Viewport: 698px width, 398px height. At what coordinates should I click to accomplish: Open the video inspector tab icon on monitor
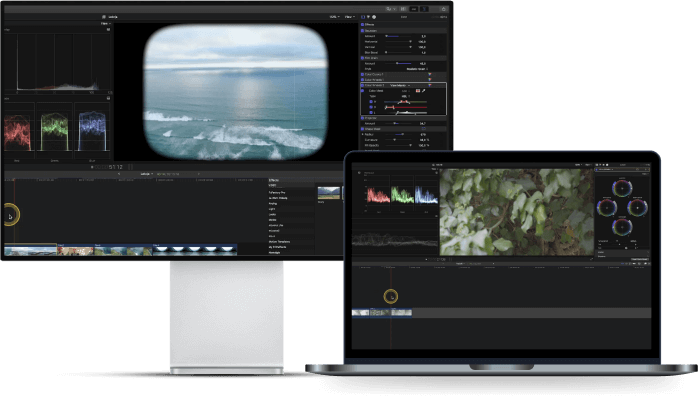(363, 17)
